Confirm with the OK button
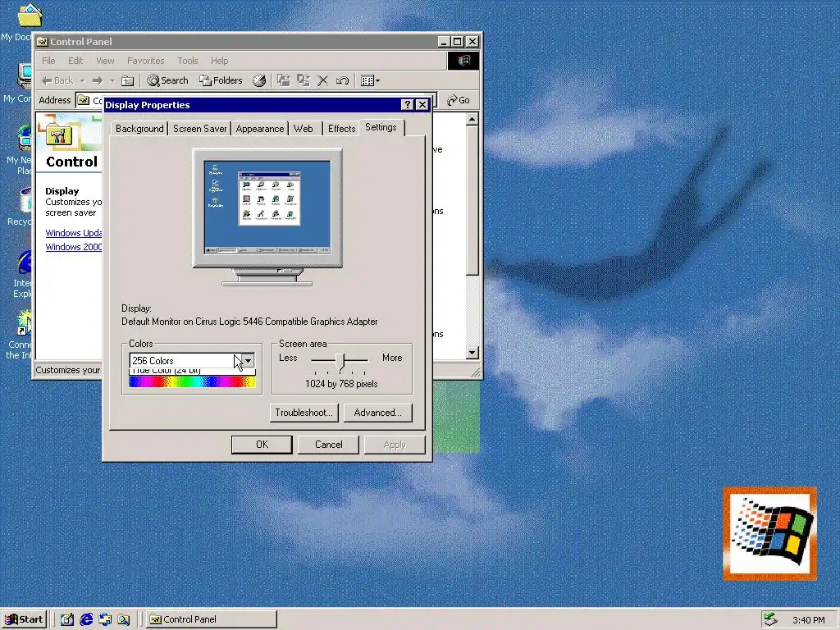Image resolution: width=840 pixels, height=630 pixels. pos(262,445)
